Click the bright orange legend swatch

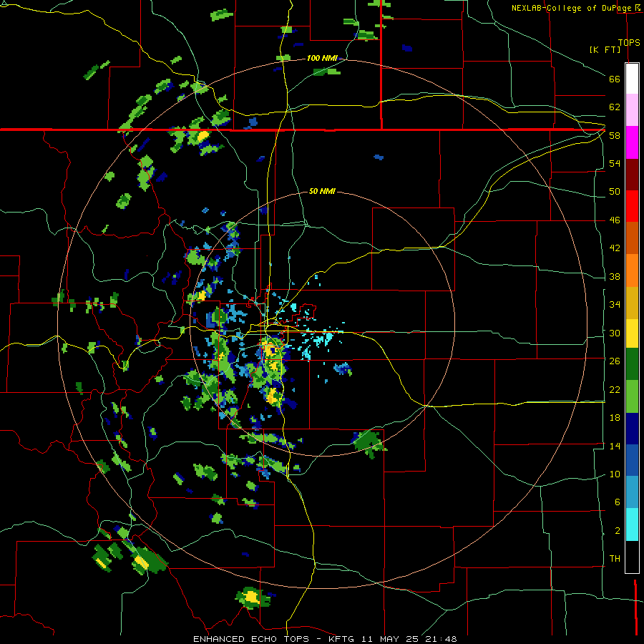pos(632,270)
